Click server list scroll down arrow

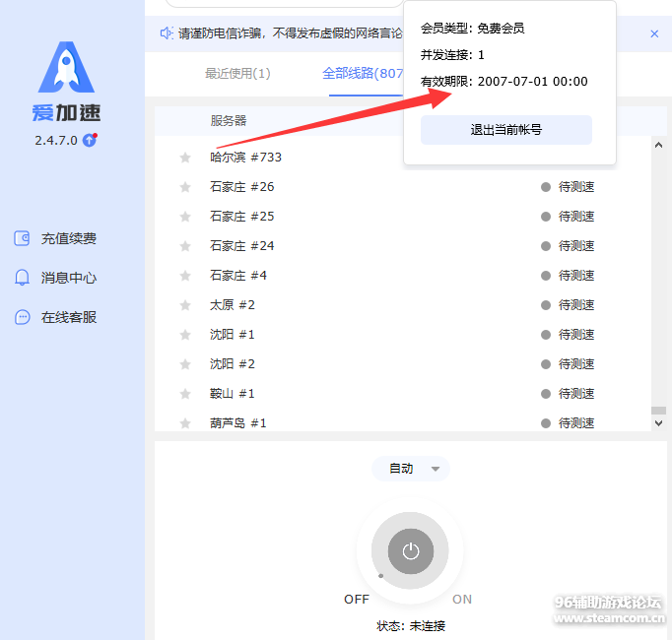click(x=659, y=423)
